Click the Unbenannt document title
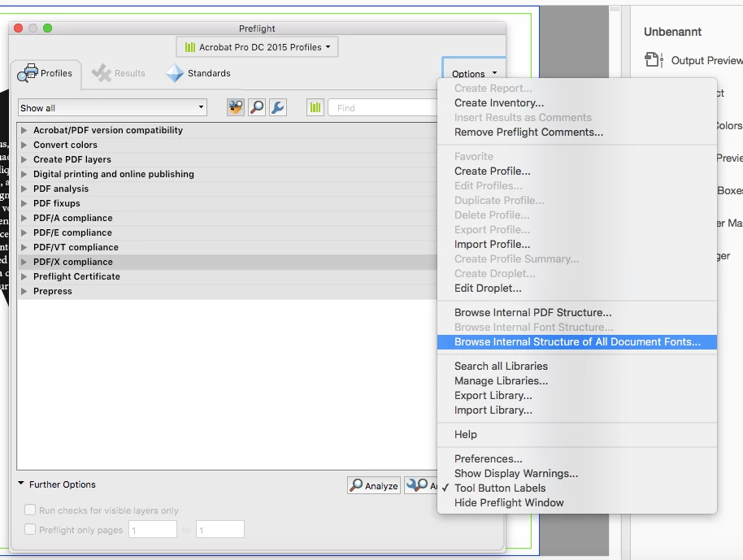Screen dimensions: 743x560 pos(672,32)
